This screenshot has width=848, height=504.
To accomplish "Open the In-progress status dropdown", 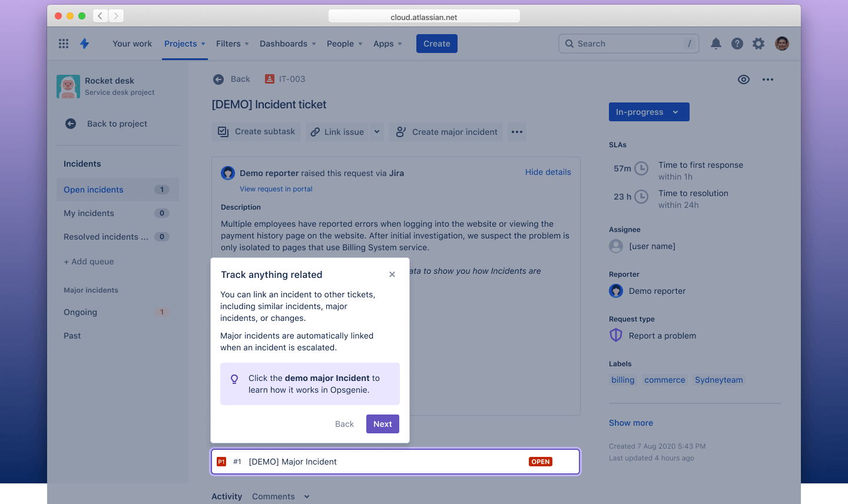I will pos(648,112).
